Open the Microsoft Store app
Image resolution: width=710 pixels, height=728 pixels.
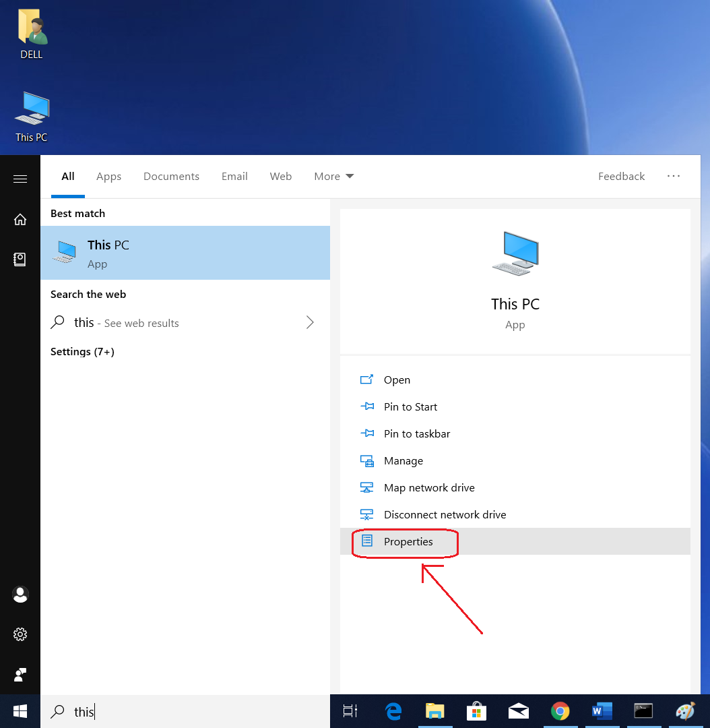[x=476, y=711]
